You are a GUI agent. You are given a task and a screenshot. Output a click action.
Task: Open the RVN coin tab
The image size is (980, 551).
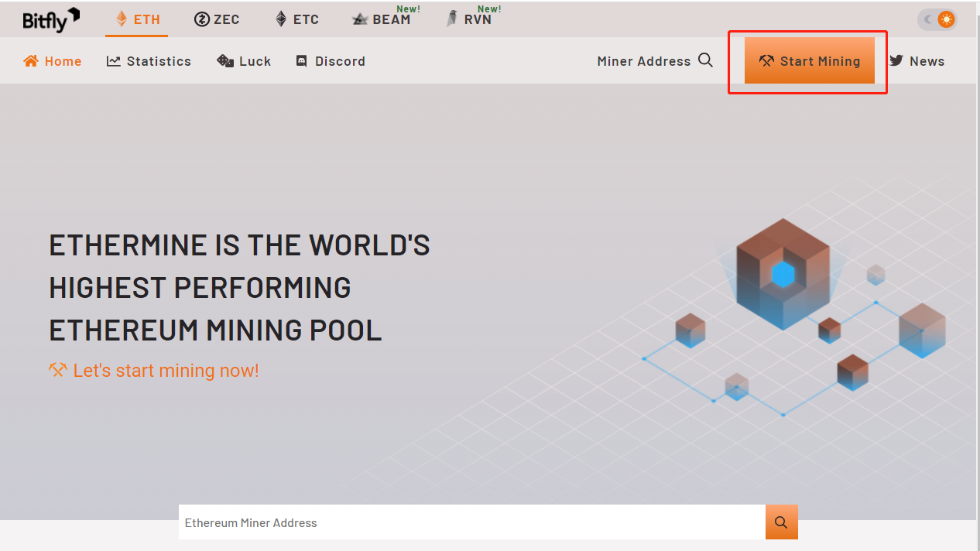click(469, 19)
